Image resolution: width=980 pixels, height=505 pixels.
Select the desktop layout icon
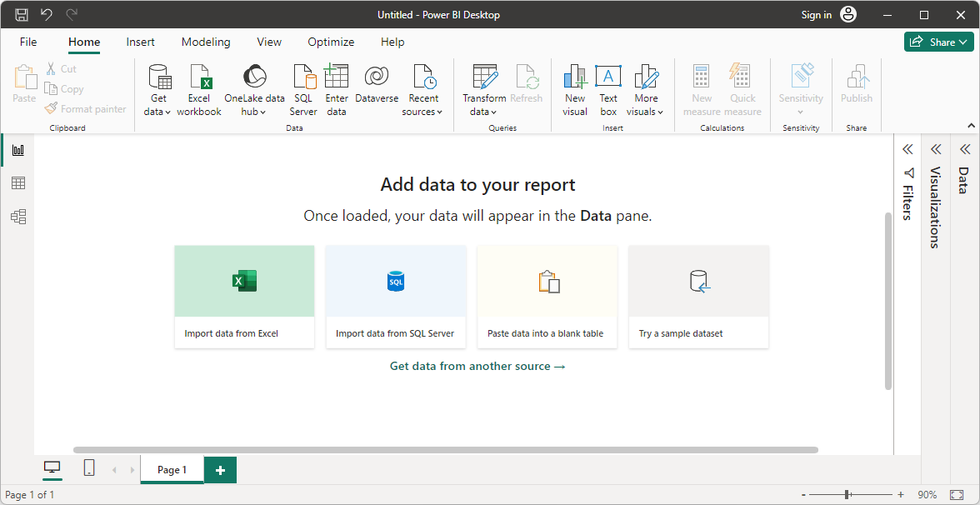pos(52,468)
